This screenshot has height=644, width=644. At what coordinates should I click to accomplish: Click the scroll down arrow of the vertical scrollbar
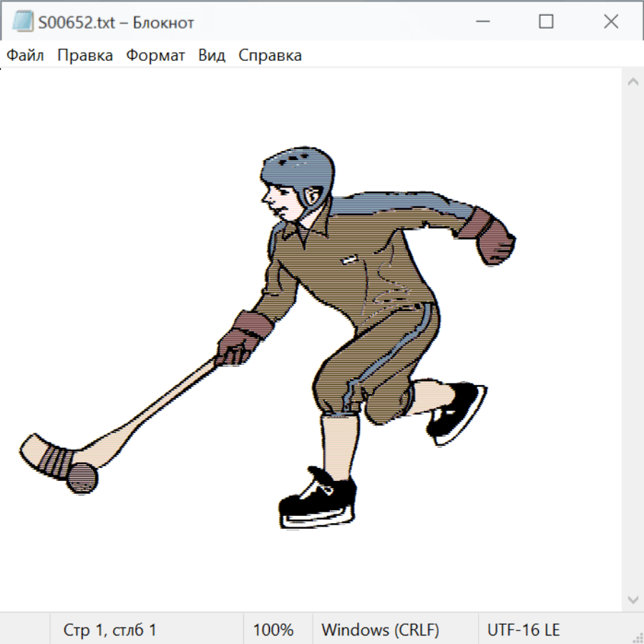(633, 599)
